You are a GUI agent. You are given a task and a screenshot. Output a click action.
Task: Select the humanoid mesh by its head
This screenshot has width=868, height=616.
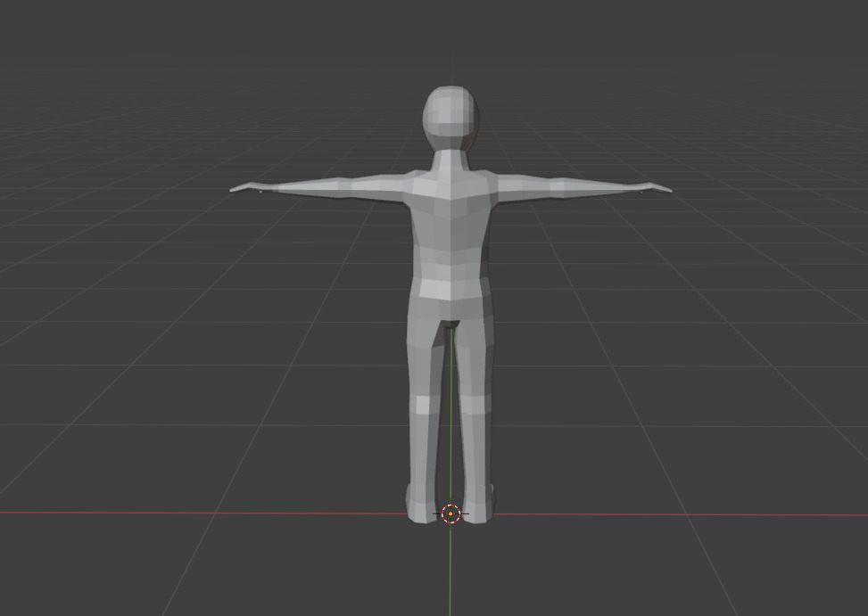pyautogui.click(x=451, y=118)
